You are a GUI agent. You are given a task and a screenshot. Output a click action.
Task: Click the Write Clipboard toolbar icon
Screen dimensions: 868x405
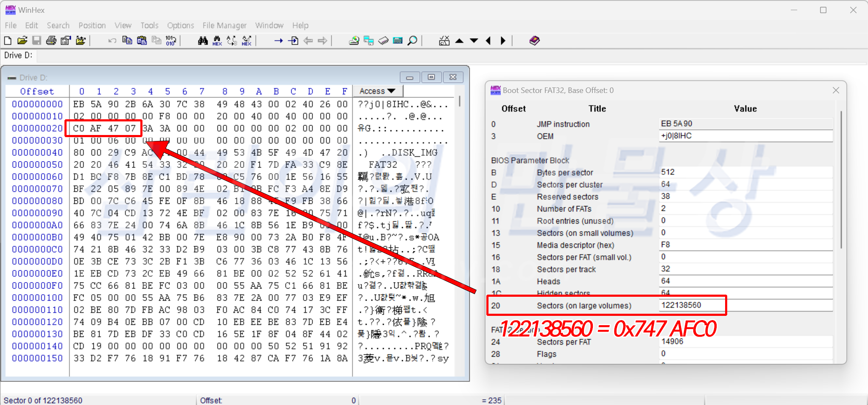click(x=156, y=41)
